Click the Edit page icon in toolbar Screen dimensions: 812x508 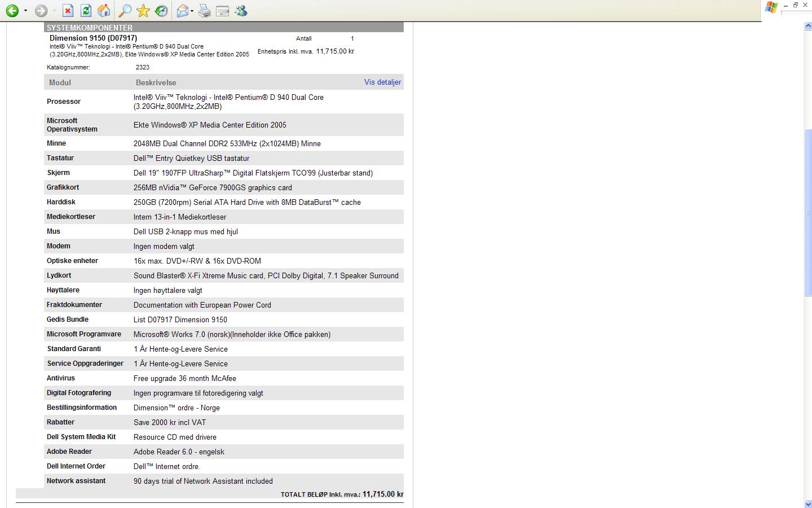223,11
